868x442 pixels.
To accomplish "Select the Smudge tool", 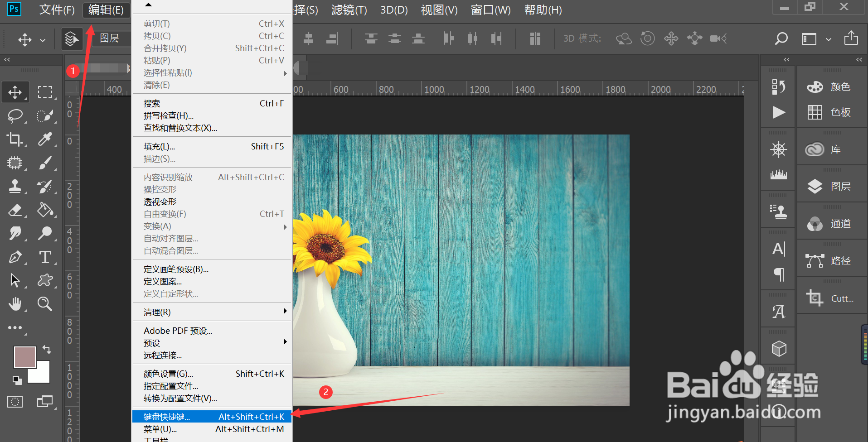I will pos(15,234).
